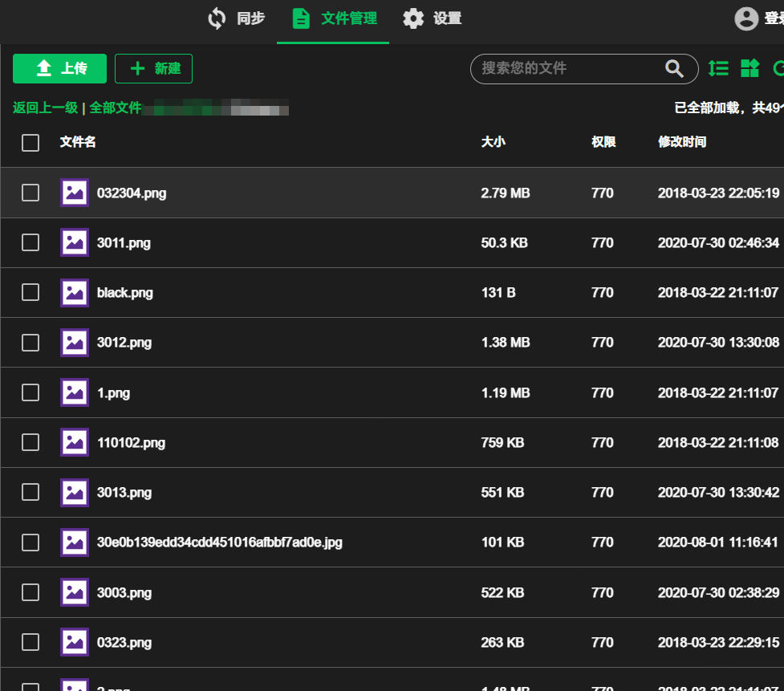The height and width of the screenshot is (691, 784).
Task: Click the image icon for 032304.png
Action: click(75, 193)
